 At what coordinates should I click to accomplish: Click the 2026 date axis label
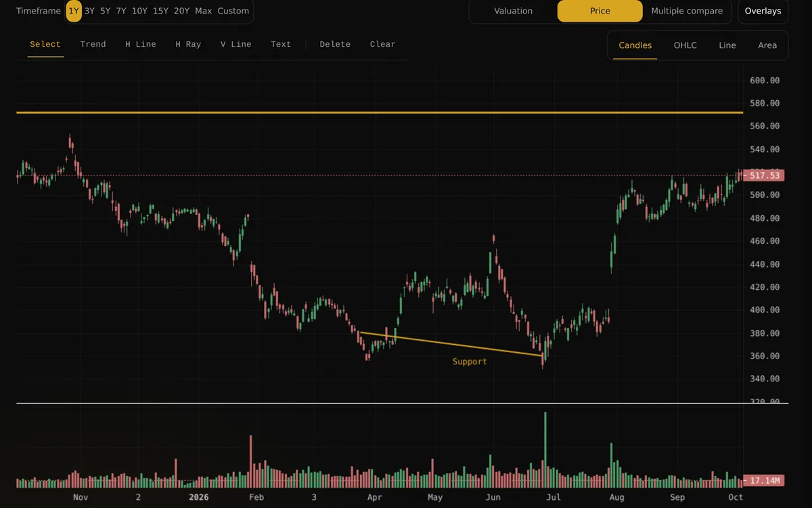198,497
